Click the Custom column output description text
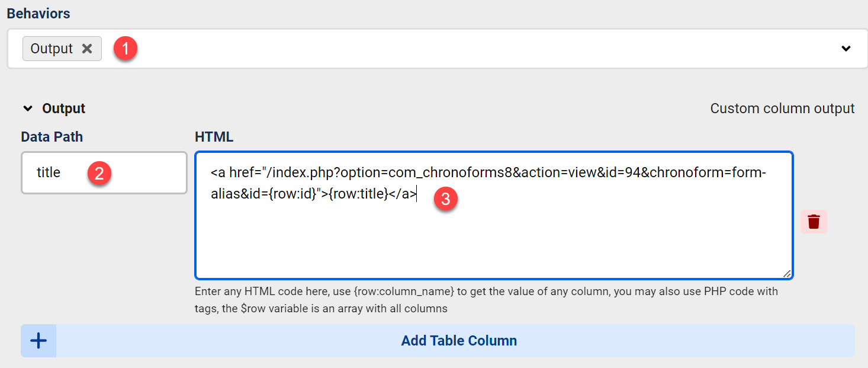 (782, 108)
